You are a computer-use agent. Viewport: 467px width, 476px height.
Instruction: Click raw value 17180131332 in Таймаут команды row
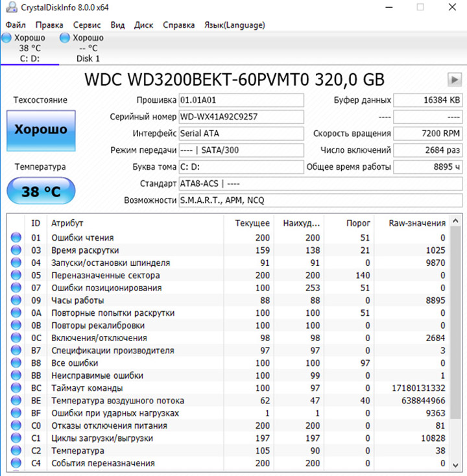(x=418, y=388)
